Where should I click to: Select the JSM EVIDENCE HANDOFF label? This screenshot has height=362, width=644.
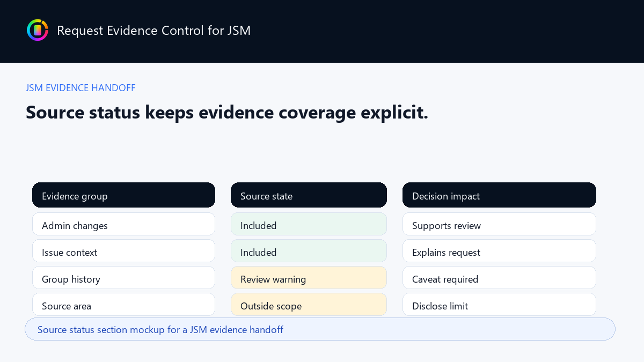coord(80,88)
